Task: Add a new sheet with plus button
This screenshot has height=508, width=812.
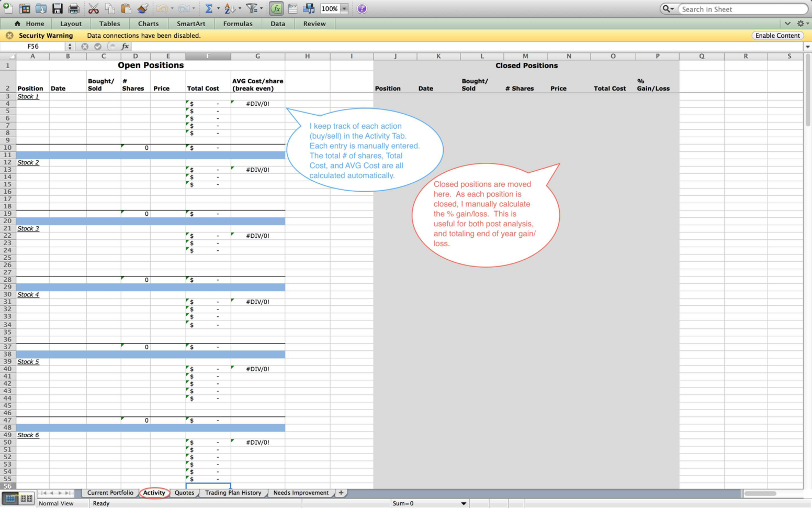Action: coord(341,493)
